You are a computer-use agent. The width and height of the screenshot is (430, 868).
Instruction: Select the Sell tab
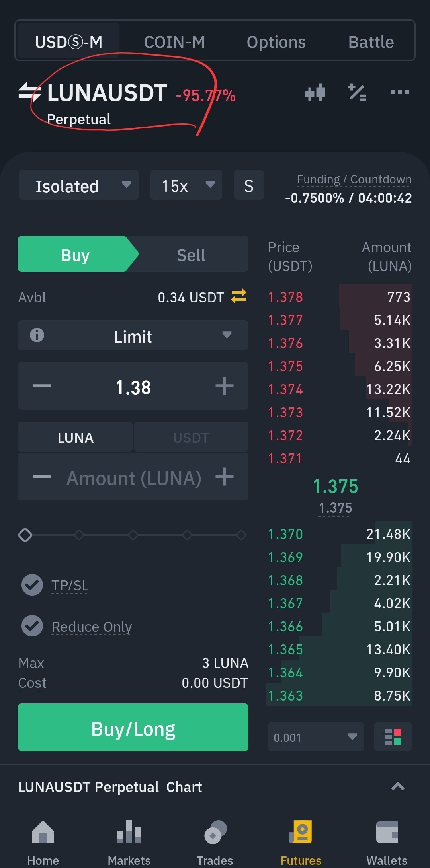(191, 255)
